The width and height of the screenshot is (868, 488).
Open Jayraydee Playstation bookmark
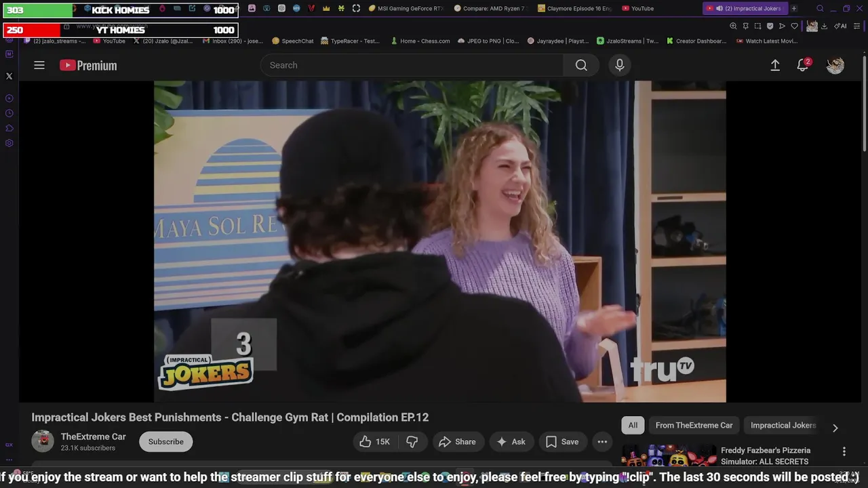[557, 41]
